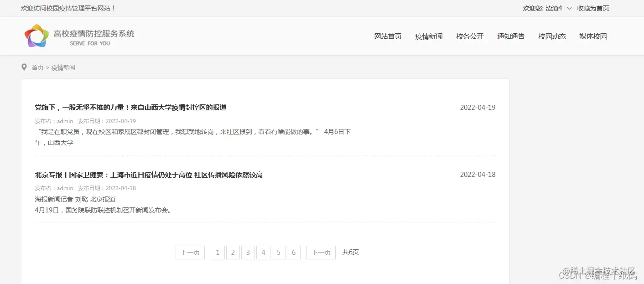The width and height of the screenshot is (644, 284).
Task: Go to page 2 in pagination
Action: [233, 253]
